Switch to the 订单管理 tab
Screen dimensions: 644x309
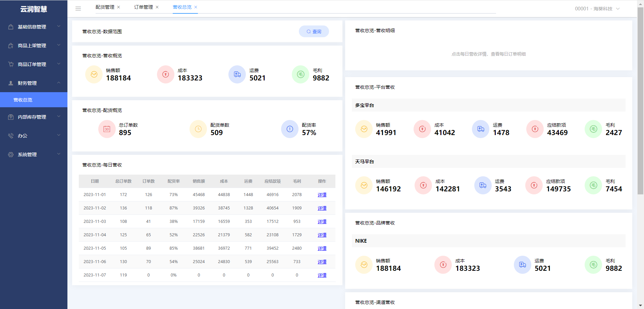(x=144, y=7)
